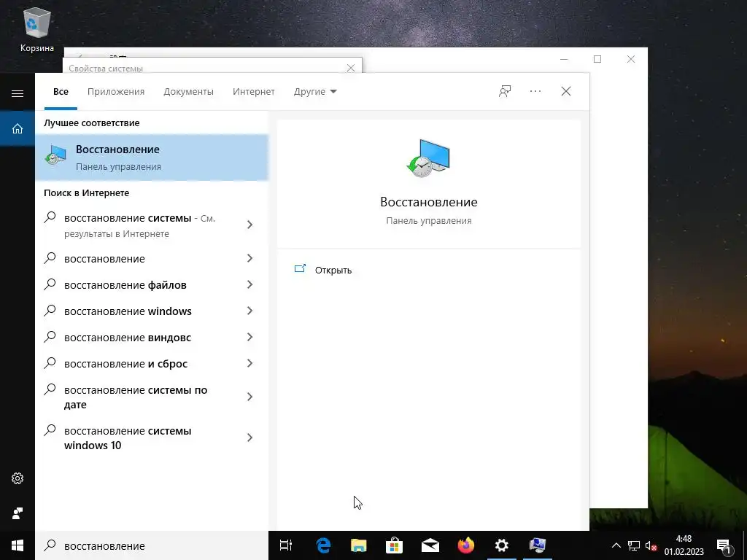Expand arrow for восстановление виндовс
This screenshot has height=560, width=747.
[x=249, y=337]
